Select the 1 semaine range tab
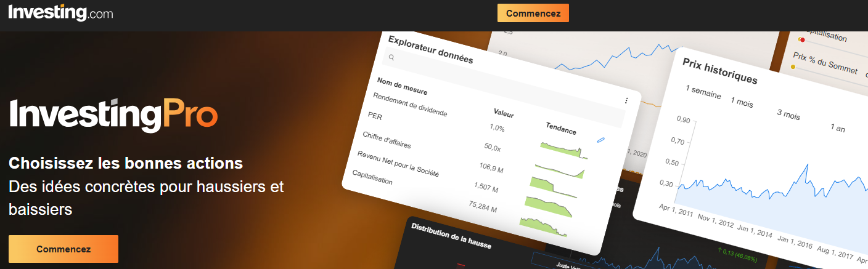868x269 pixels. pyautogui.click(x=703, y=92)
